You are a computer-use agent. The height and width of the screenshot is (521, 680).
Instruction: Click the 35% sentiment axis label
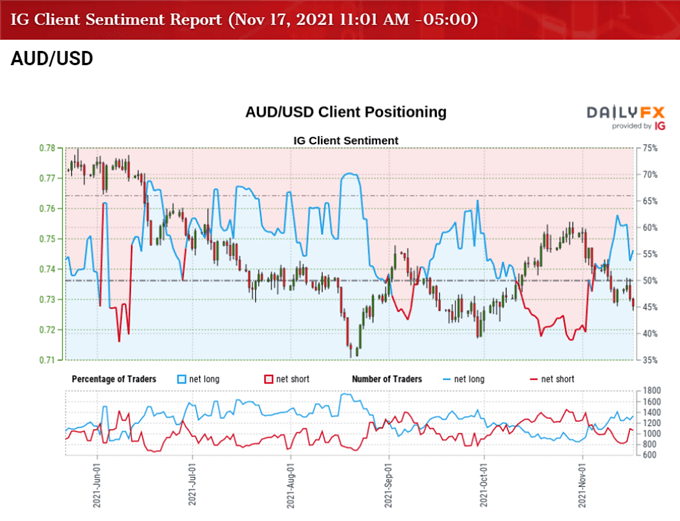point(650,360)
